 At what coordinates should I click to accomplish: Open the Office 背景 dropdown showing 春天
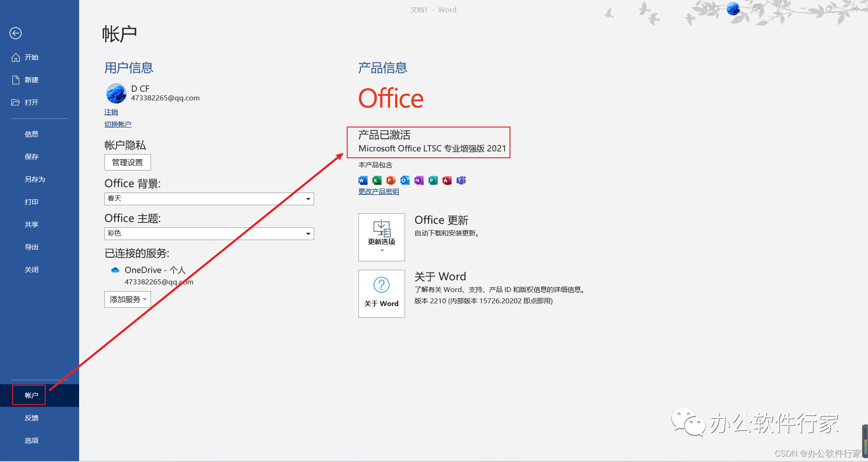click(209, 199)
